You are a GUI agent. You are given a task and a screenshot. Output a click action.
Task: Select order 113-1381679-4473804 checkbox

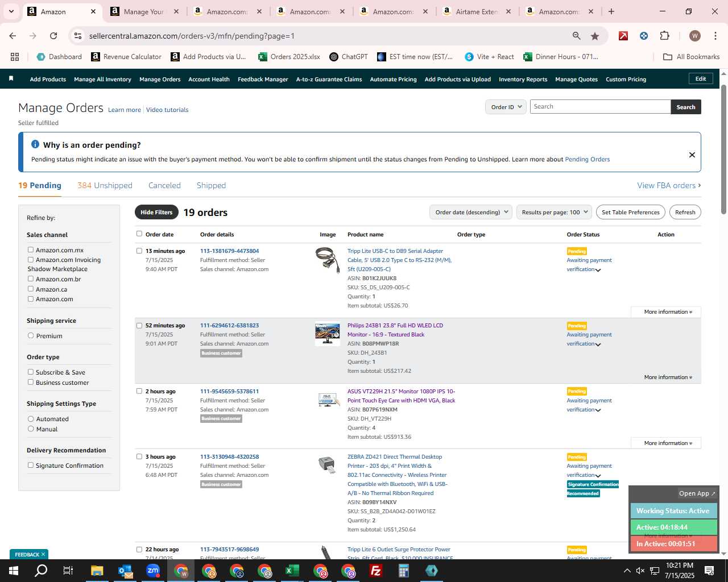(x=139, y=251)
